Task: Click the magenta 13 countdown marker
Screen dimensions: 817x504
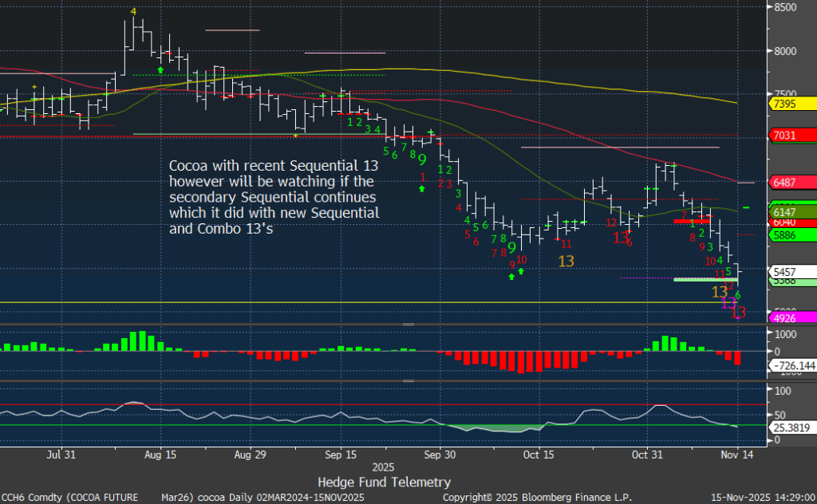Action: point(728,303)
